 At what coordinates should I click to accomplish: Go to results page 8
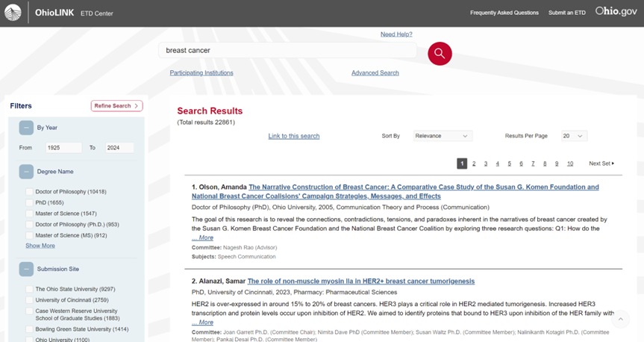pos(545,164)
